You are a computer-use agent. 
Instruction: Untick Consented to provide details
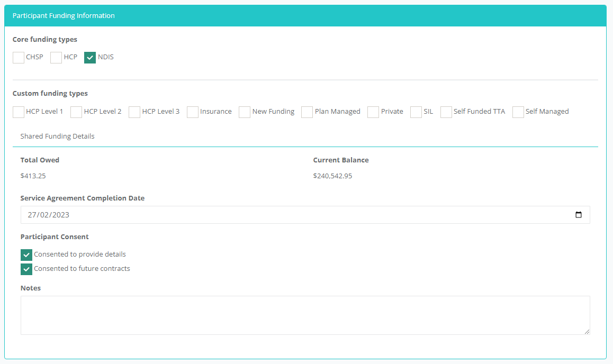tap(26, 255)
